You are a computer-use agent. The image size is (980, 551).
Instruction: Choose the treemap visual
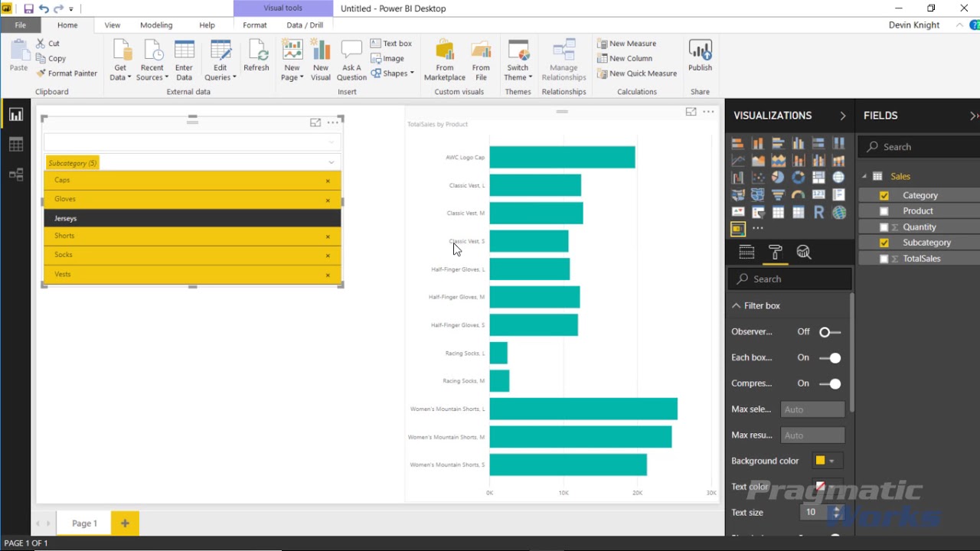pyautogui.click(x=818, y=178)
